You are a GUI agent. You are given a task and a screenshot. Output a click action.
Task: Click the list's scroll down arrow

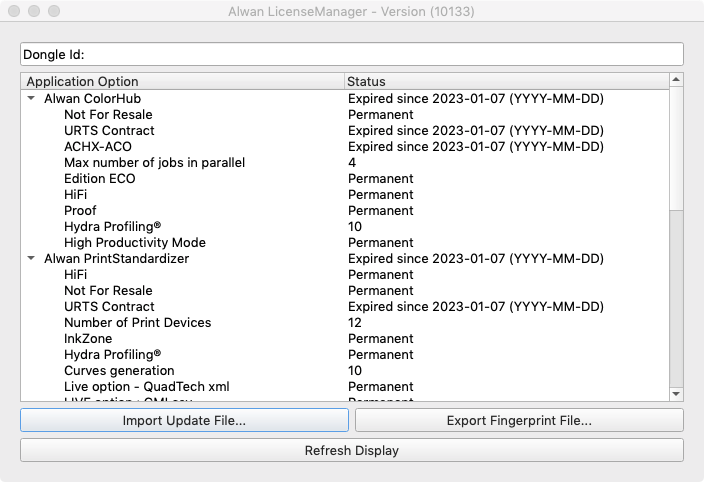point(676,394)
